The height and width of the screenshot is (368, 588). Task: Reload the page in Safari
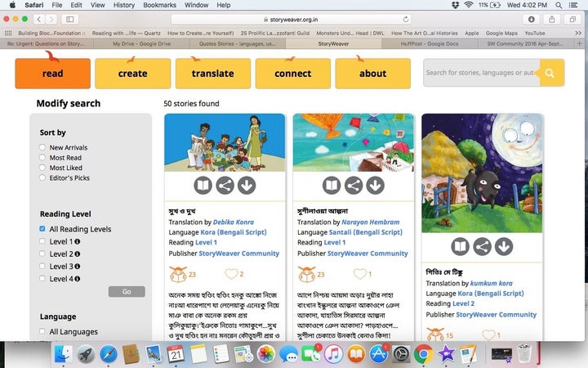tap(405, 19)
